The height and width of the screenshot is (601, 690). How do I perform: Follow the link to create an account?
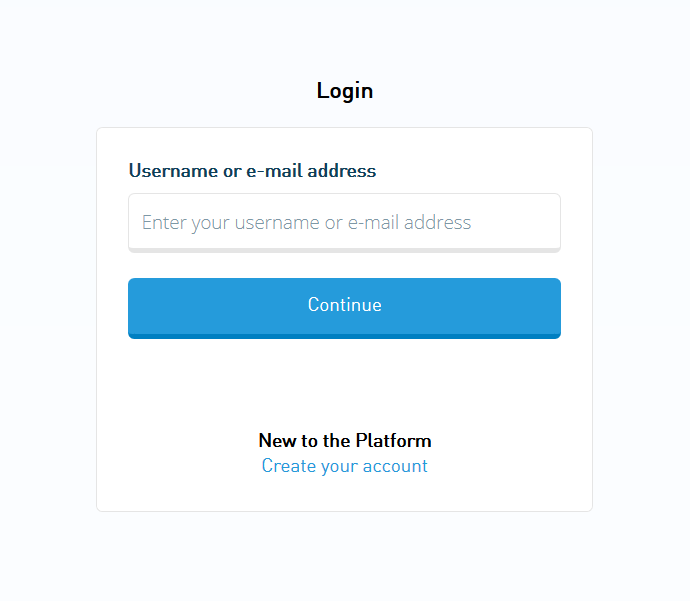coord(344,466)
